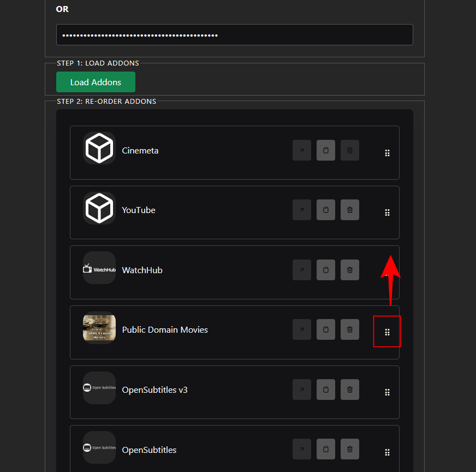Open Cinemeta addon via its arrow icon
Viewport: 476px width, 472px height.
[x=302, y=150]
